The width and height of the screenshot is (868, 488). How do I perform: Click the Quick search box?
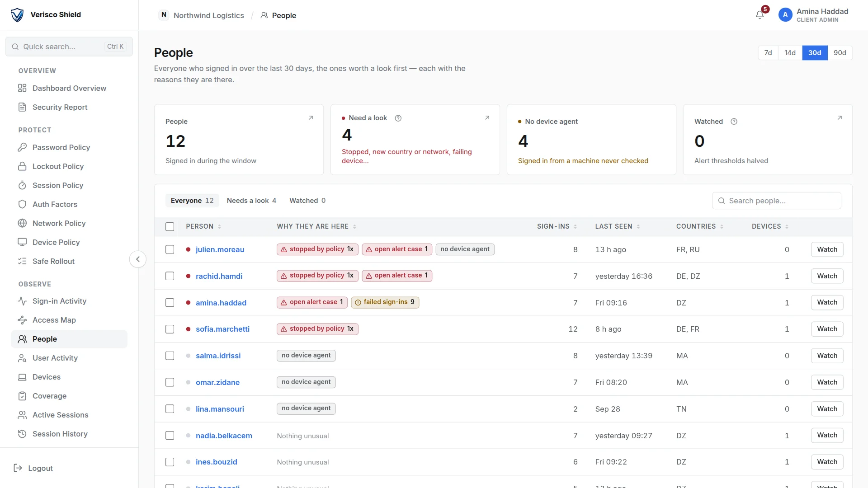(x=69, y=47)
